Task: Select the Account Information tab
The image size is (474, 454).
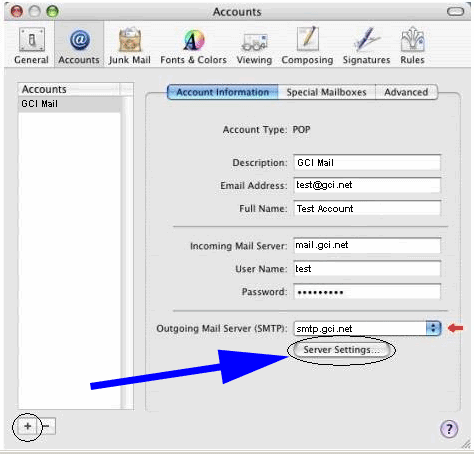Action: (223, 92)
